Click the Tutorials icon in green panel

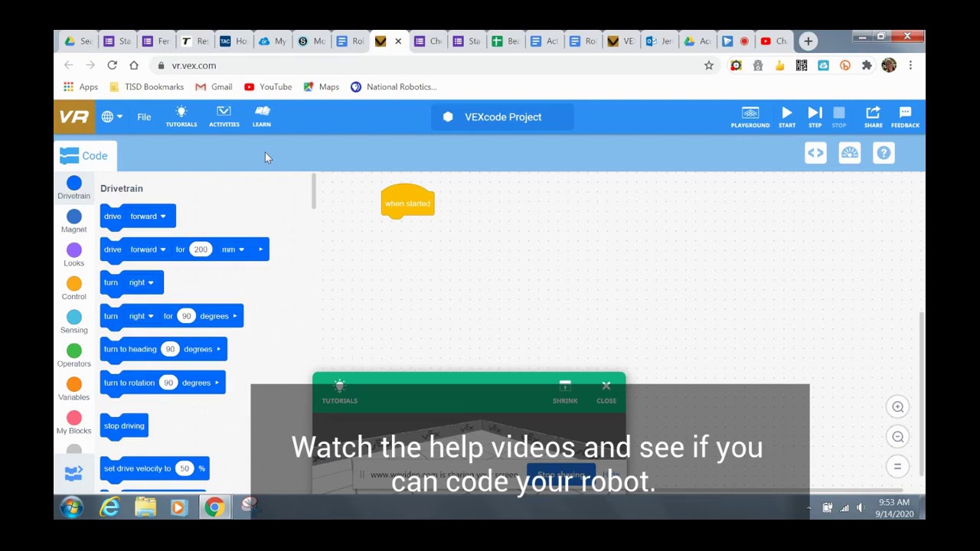tap(339, 392)
